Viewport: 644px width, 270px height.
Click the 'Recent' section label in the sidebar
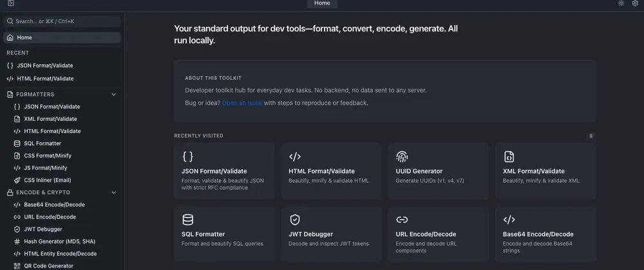pos(17,53)
